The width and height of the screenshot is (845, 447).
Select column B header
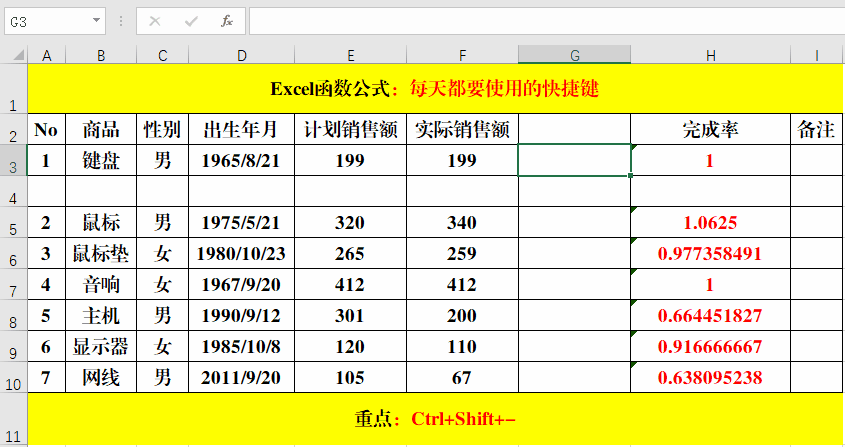[101, 55]
